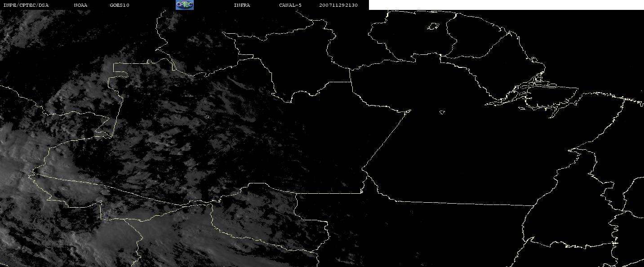Click the long straight horizontal border line at lower center
Image resolution: width=644 pixels, height=267 pixels.
(463, 203)
